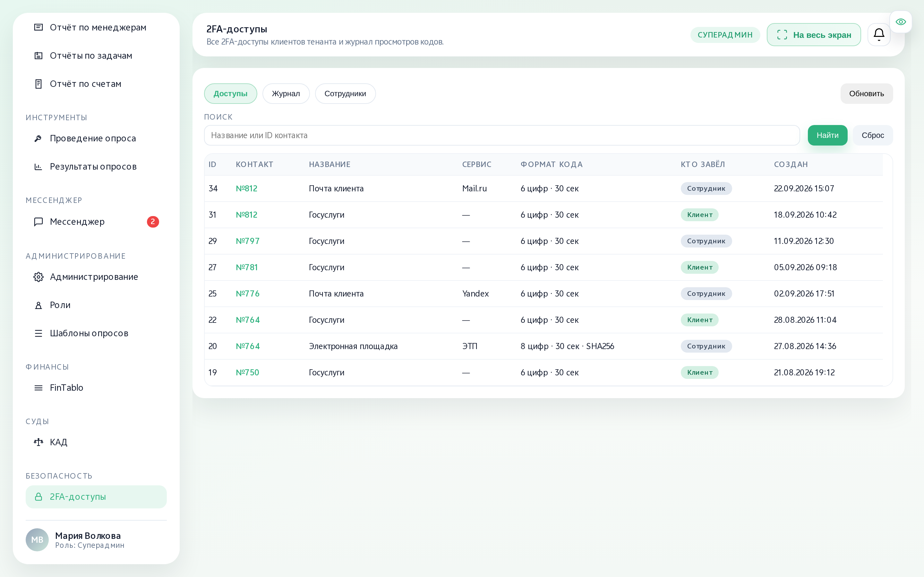Click the Сброс button

click(x=872, y=135)
